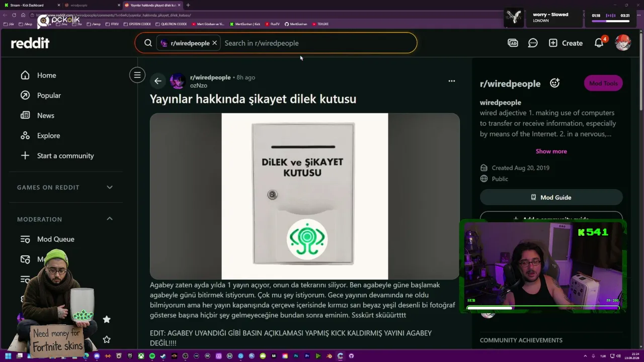The height and width of the screenshot is (362, 644).
Task: Click the r/wiredpeople title in right sidebar
Action: 510,83
